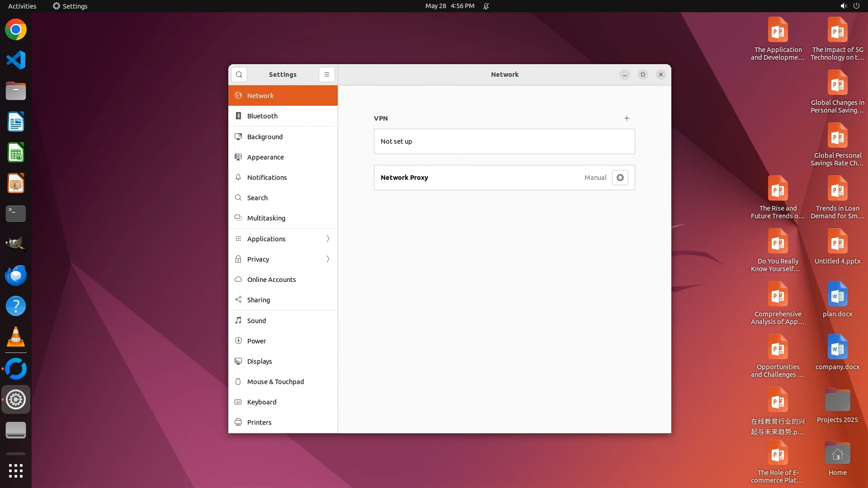Open Visual Studio Code from dock

[x=16, y=60]
